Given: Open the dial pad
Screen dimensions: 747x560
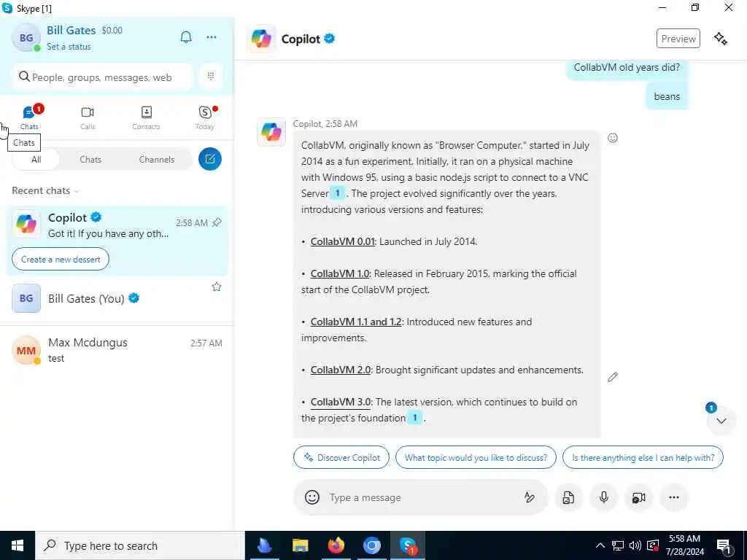Looking at the screenshot, I should coord(211,76).
